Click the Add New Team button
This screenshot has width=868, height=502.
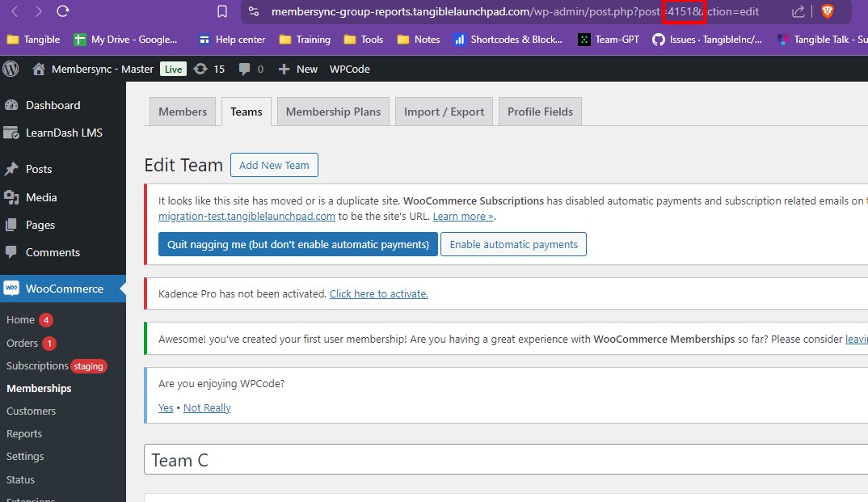274,165
